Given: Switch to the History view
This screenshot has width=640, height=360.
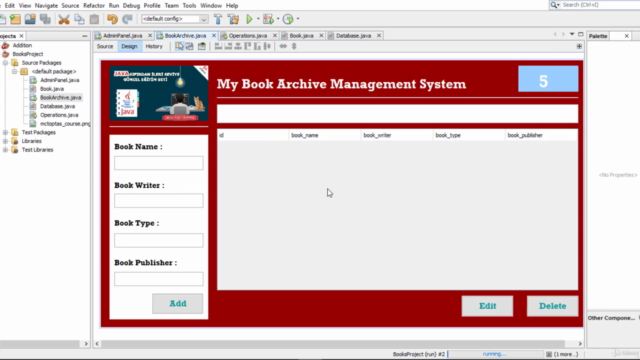Looking at the screenshot, I should pos(154,47).
